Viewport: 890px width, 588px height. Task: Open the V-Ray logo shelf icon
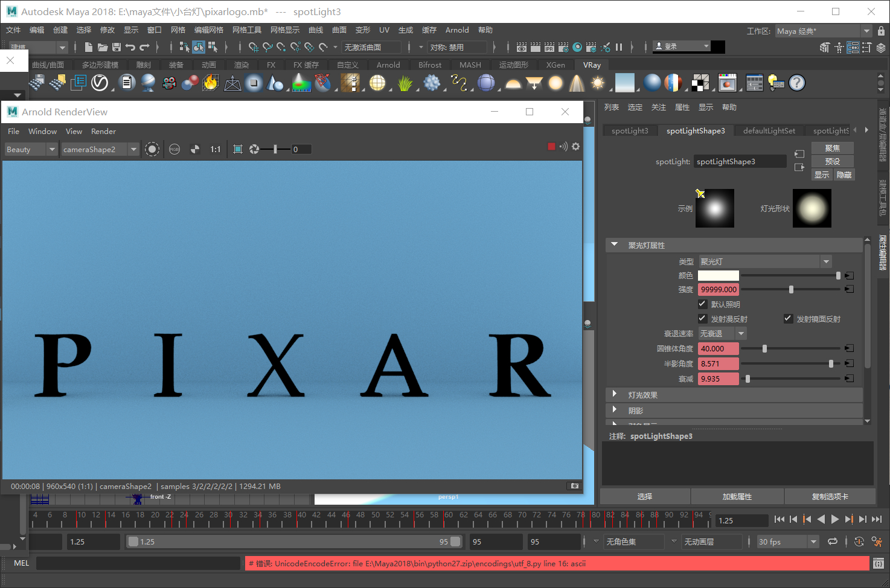(100, 83)
